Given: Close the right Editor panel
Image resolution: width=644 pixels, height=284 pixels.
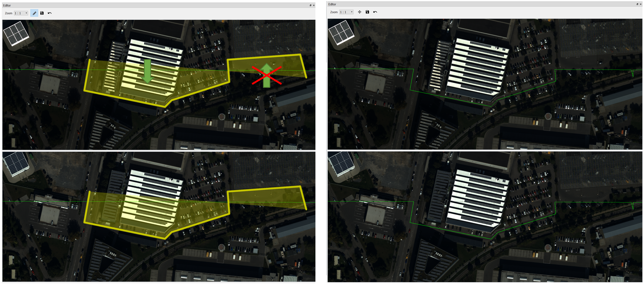Looking at the screenshot, I should click(x=640, y=4).
